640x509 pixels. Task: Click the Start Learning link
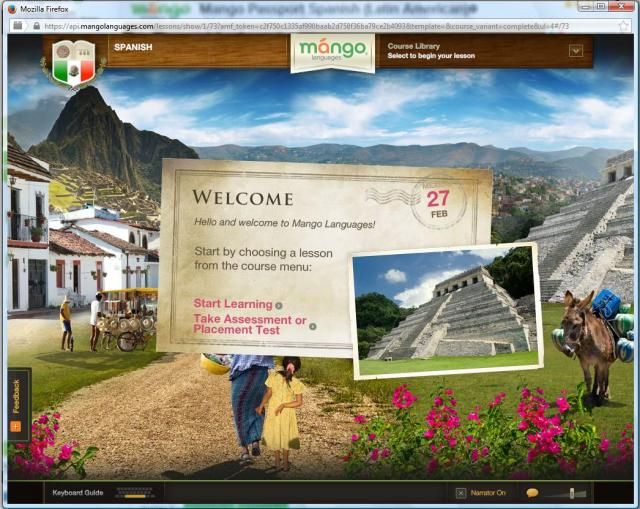[233, 304]
